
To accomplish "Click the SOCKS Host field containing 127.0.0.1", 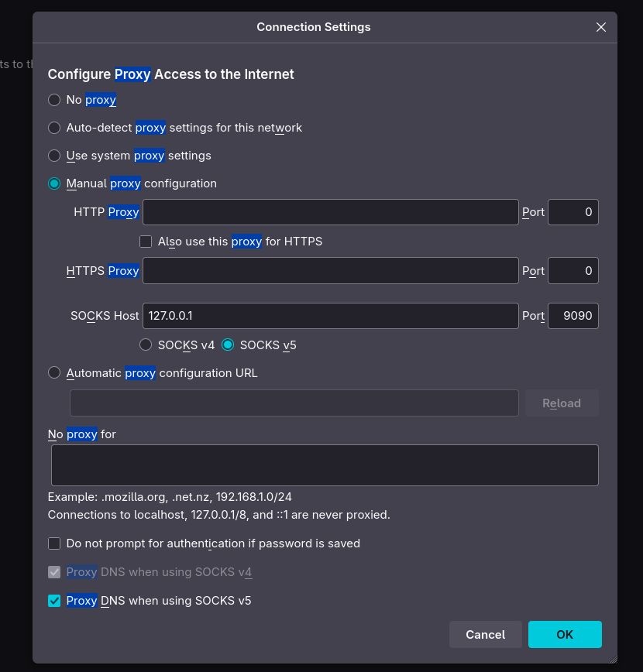I will (330, 316).
